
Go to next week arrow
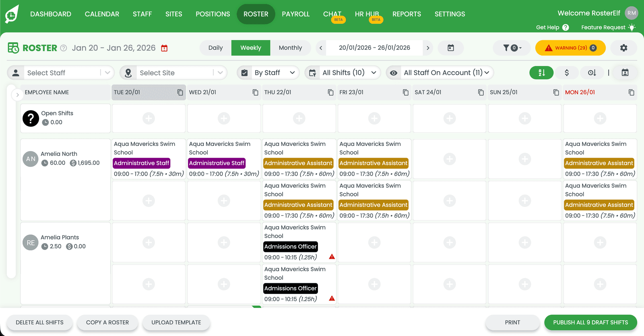428,48
